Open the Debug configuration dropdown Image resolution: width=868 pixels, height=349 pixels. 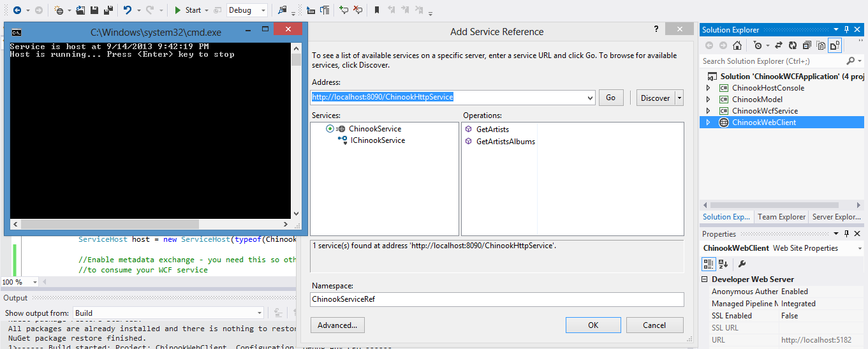coord(263,10)
